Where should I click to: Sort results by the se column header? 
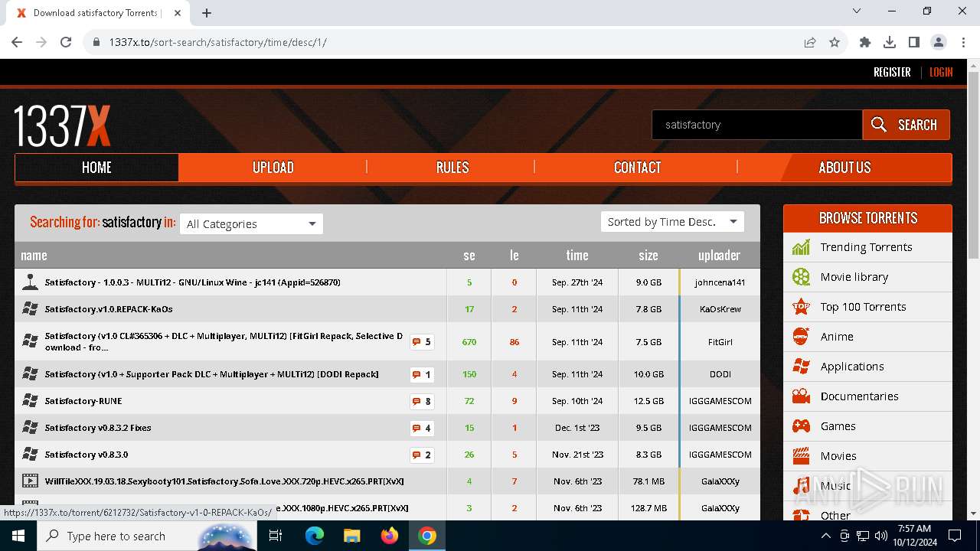469,256
